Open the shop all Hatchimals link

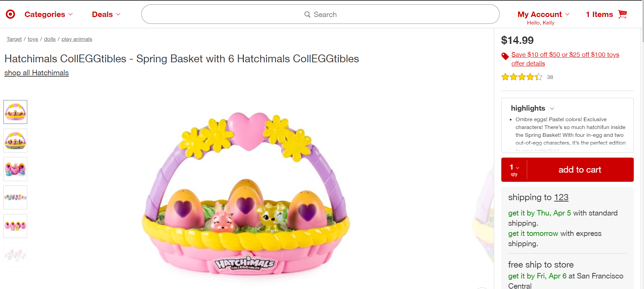pos(36,73)
